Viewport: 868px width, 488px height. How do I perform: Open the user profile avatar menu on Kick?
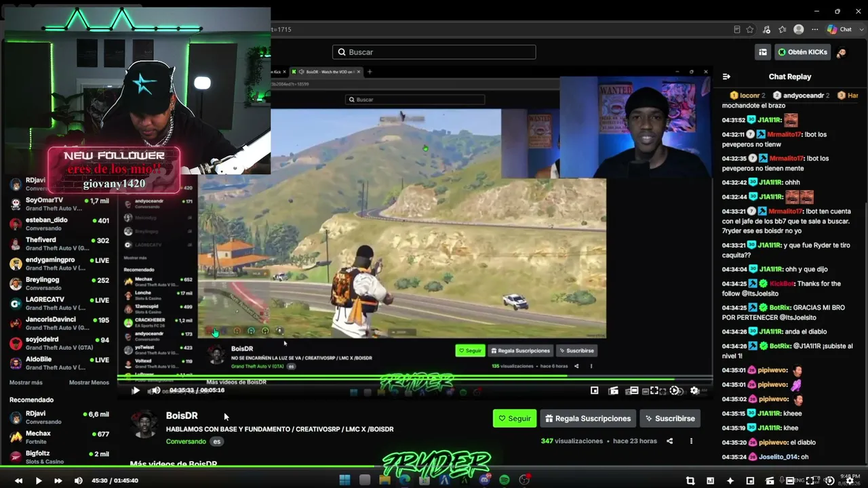pos(842,52)
